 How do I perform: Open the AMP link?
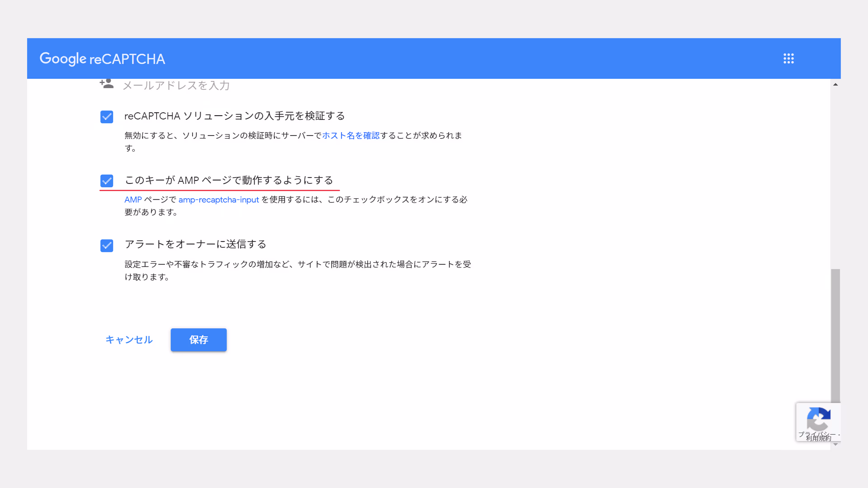pos(133,200)
